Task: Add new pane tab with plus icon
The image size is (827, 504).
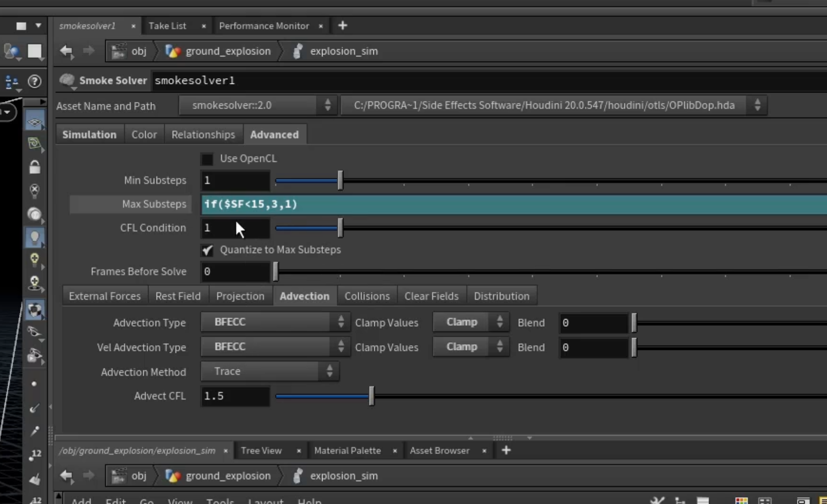Action: pos(343,26)
